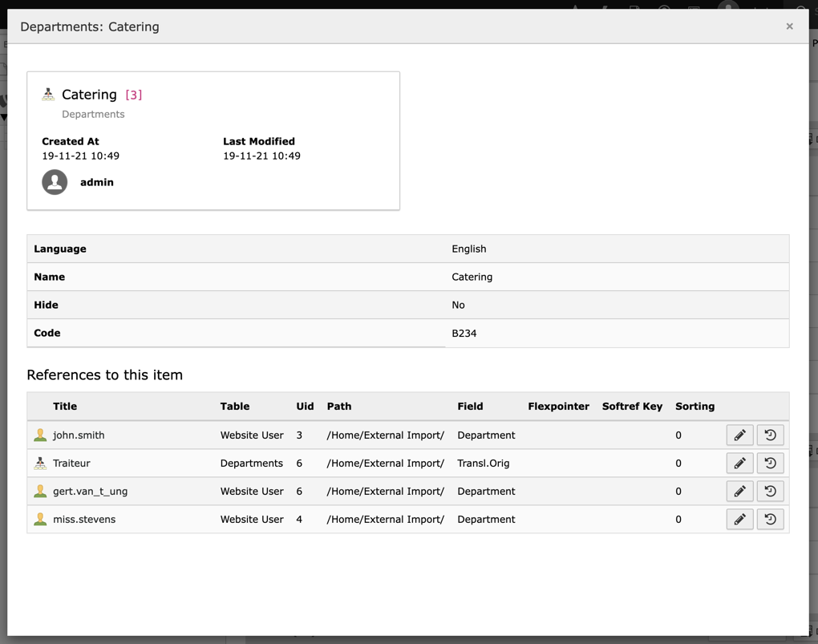Close the Departments: Catering modal
818x644 pixels.
788,26
